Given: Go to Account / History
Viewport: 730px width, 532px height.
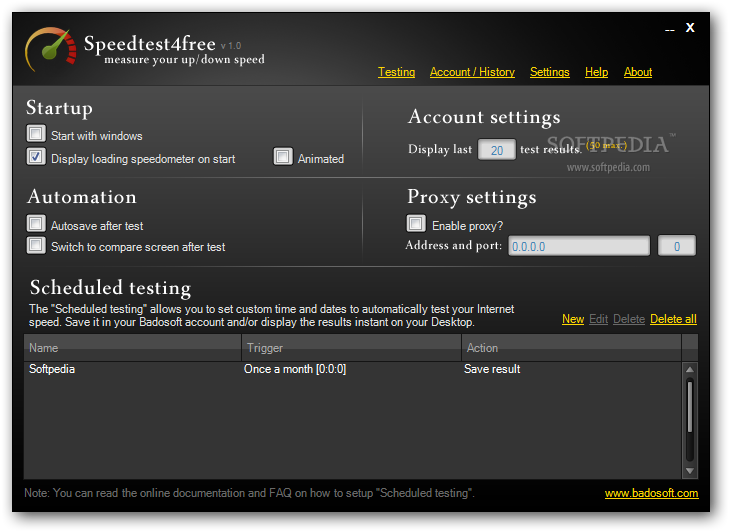Looking at the screenshot, I should 472,72.
